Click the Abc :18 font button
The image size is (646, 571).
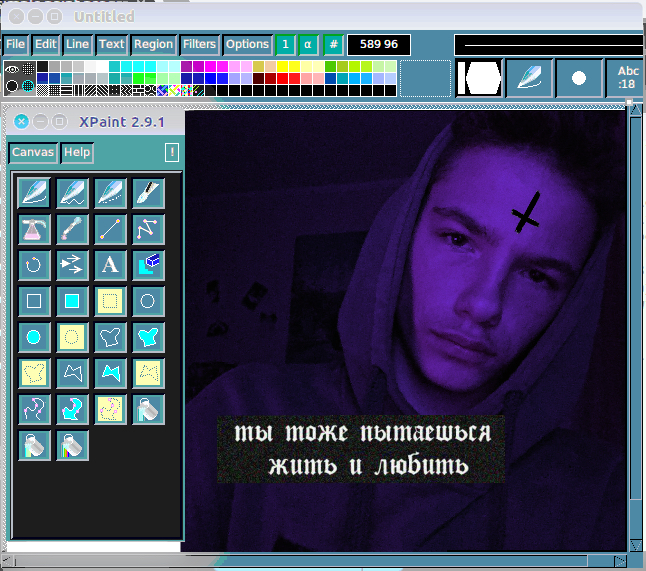pyautogui.click(x=626, y=78)
